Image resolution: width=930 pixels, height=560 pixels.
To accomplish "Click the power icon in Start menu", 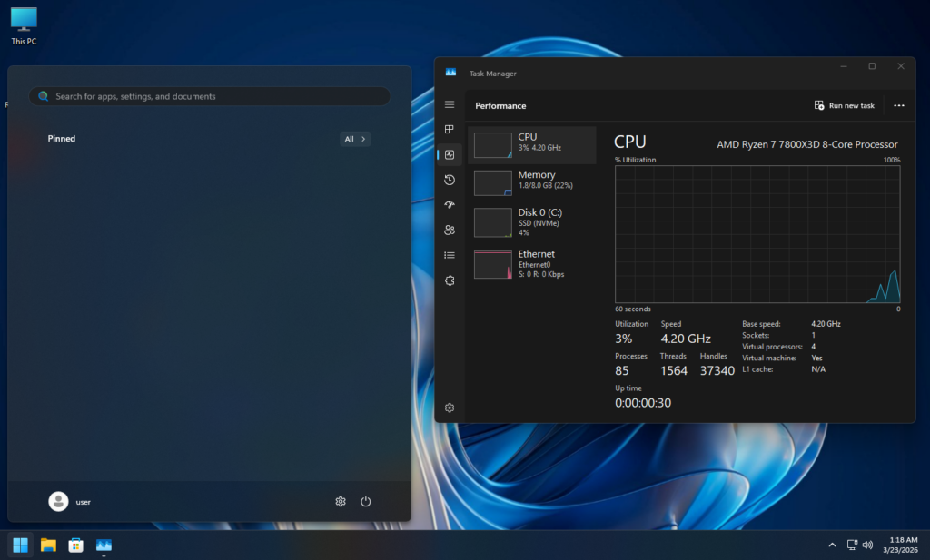I will click(365, 502).
